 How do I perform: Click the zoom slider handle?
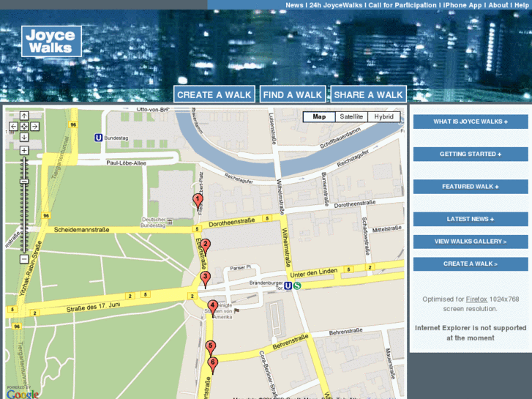24,182
